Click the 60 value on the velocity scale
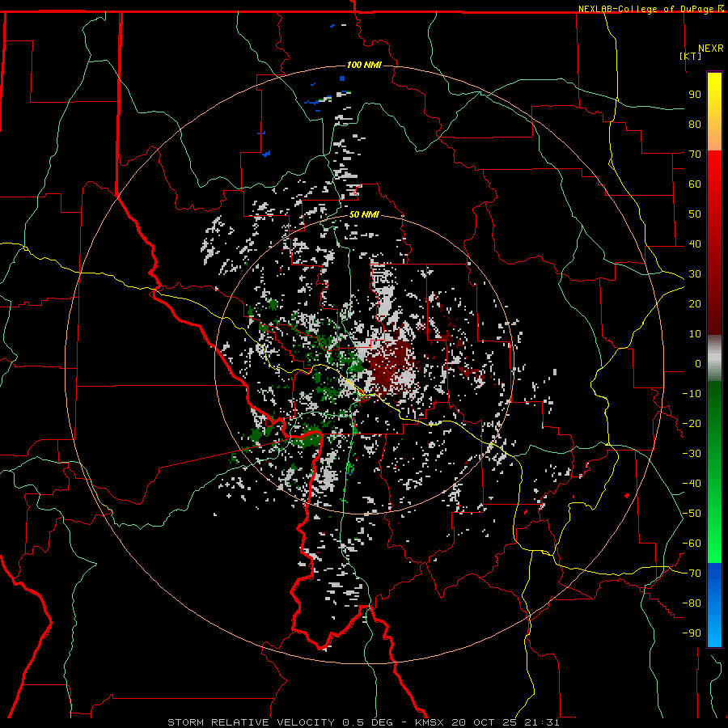728x728 pixels. tap(695, 184)
